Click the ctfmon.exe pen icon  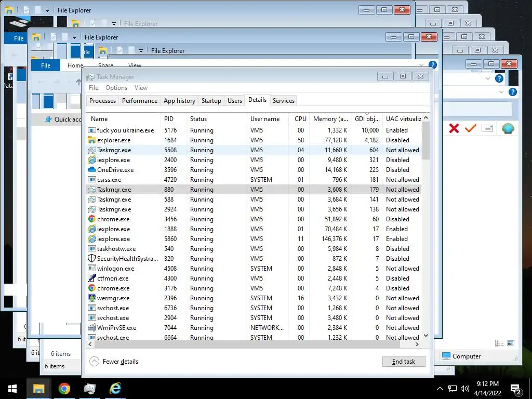91,278
